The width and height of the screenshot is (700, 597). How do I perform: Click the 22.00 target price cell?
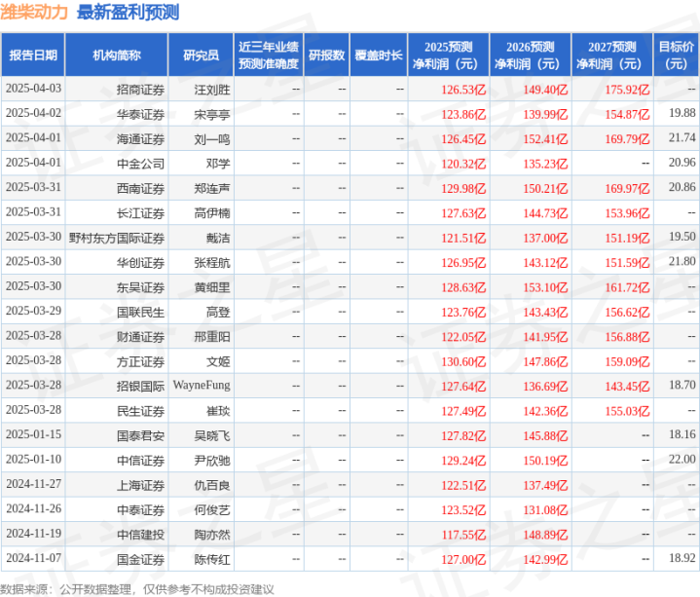(x=682, y=460)
